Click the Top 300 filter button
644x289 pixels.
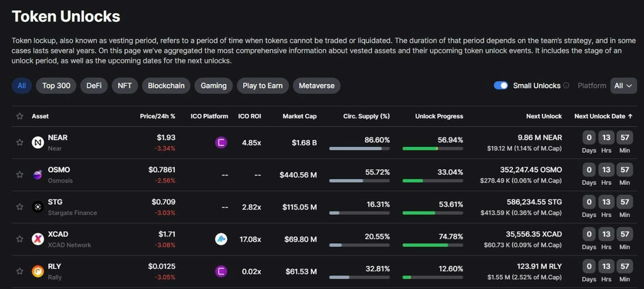pos(56,85)
